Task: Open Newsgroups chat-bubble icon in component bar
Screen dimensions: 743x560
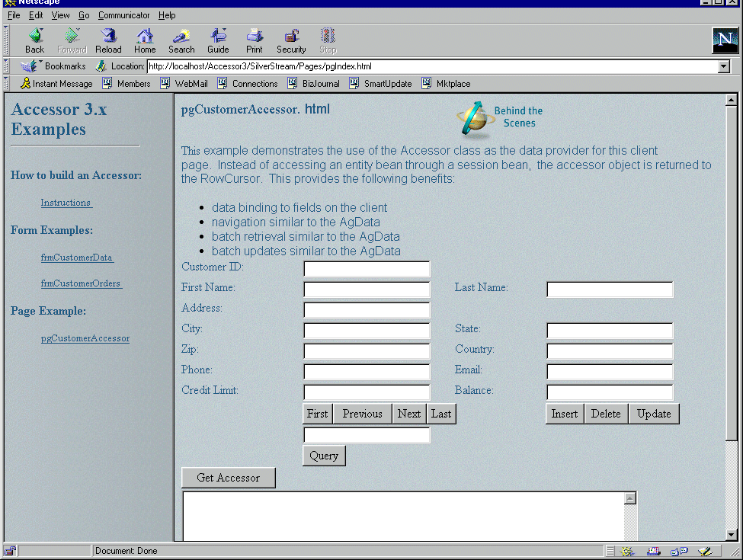Action: point(680,551)
